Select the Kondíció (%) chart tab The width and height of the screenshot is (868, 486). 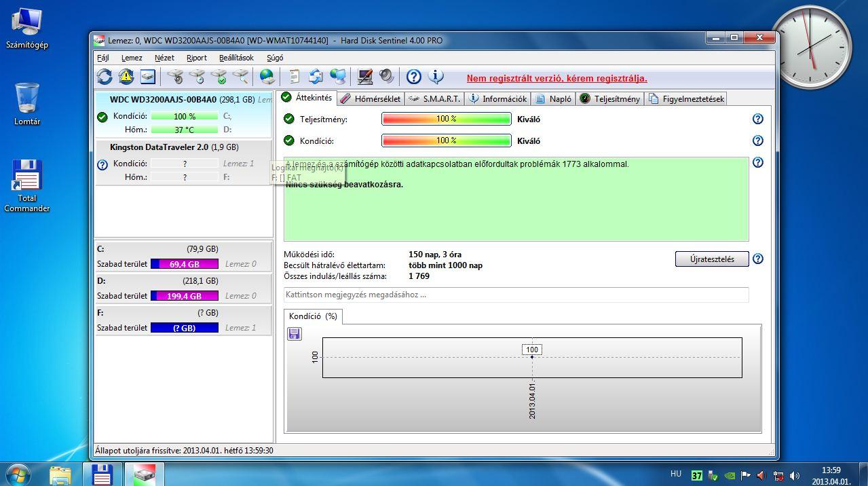click(313, 316)
